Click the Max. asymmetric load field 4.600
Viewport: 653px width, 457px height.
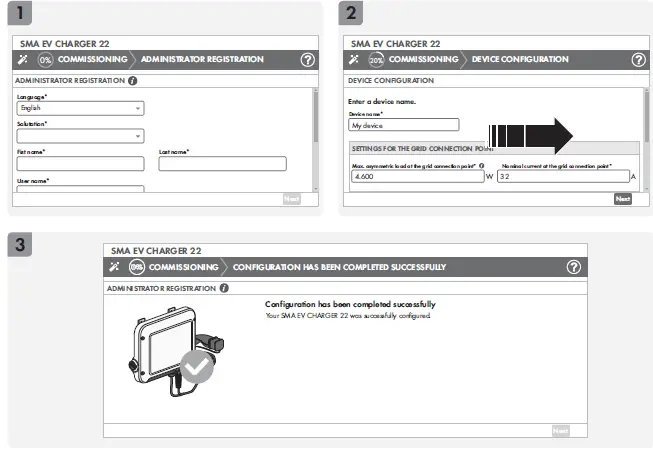[418, 176]
